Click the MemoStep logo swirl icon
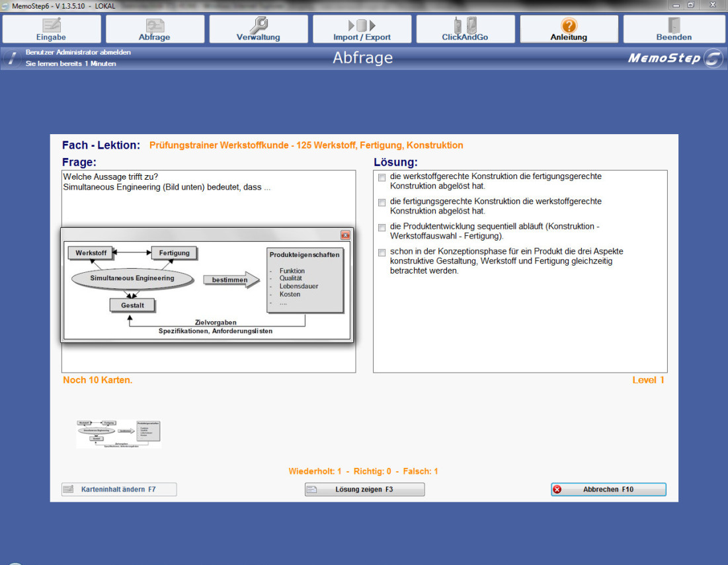Viewport: 728px width, 565px height. [x=713, y=58]
